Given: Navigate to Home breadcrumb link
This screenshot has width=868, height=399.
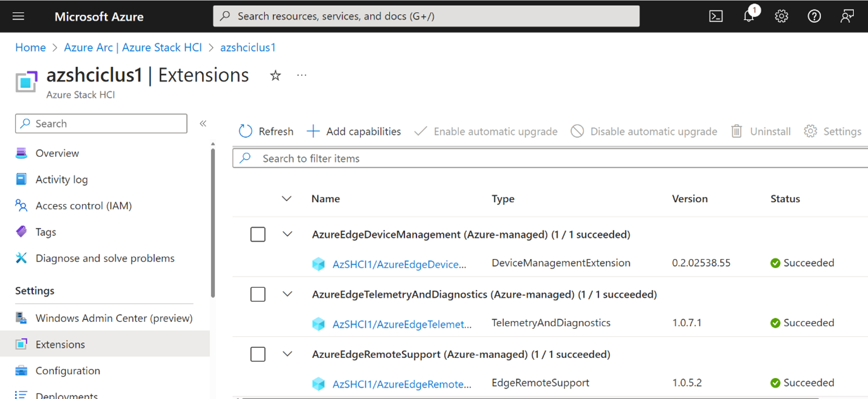Looking at the screenshot, I should pos(31,47).
